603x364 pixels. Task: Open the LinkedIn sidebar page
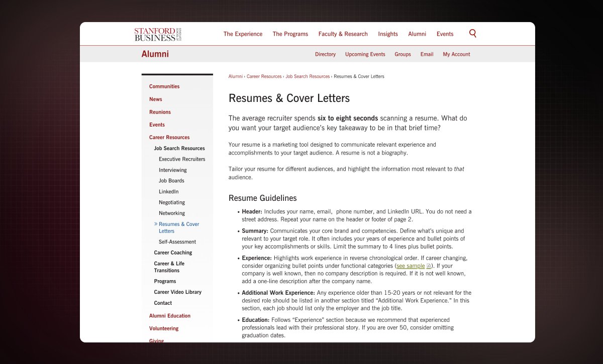169,192
